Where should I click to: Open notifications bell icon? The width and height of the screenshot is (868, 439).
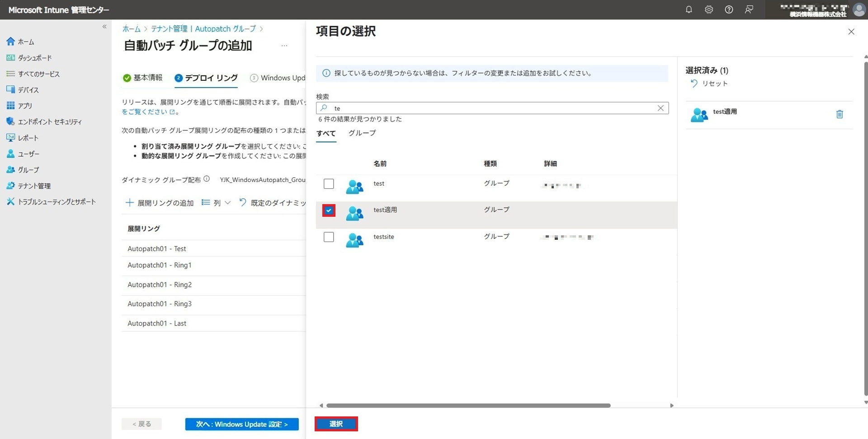689,9
